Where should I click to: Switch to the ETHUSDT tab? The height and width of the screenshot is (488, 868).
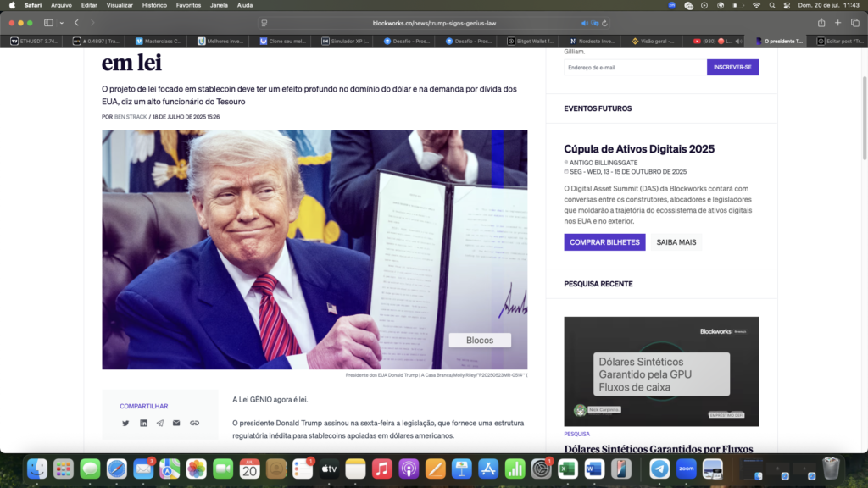pos(34,41)
